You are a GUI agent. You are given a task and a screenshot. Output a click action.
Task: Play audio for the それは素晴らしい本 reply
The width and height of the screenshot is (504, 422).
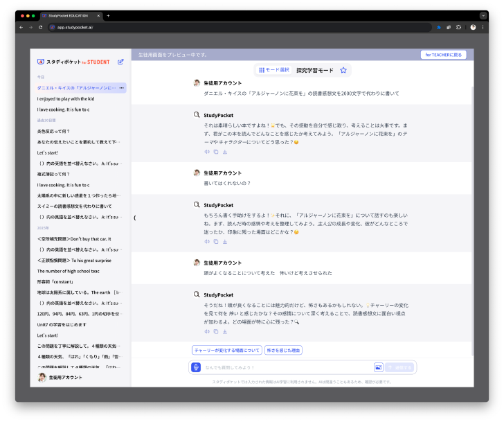pos(207,152)
